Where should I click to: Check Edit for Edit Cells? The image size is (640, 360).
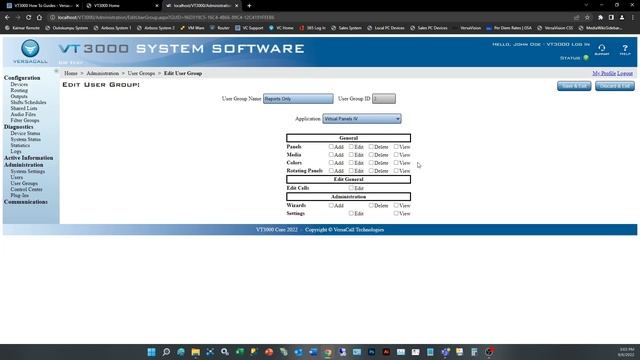tap(351, 188)
